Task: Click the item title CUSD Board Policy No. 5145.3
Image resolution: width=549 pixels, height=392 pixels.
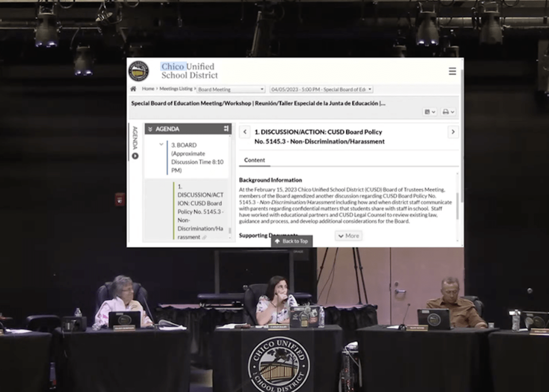Action: [x=319, y=137]
